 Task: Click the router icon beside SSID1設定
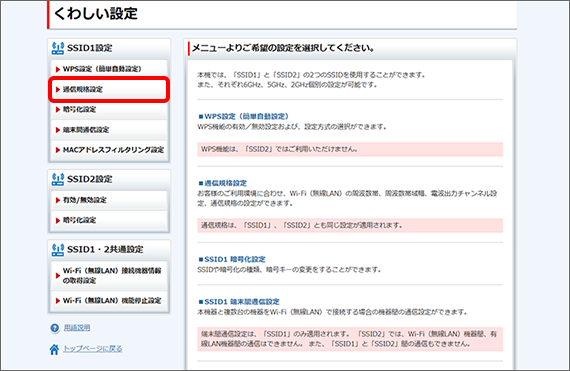pyautogui.click(x=57, y=48)
